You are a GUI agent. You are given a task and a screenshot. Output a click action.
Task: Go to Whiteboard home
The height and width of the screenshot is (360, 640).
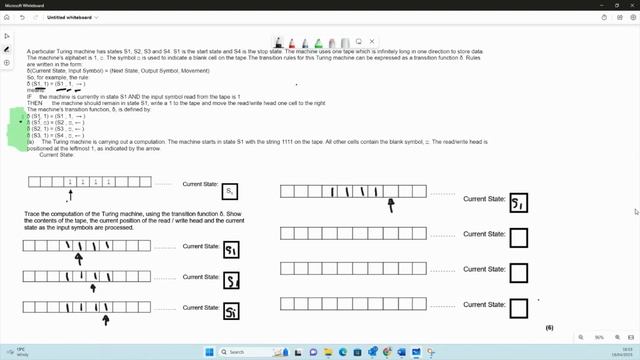pos(7,18)
